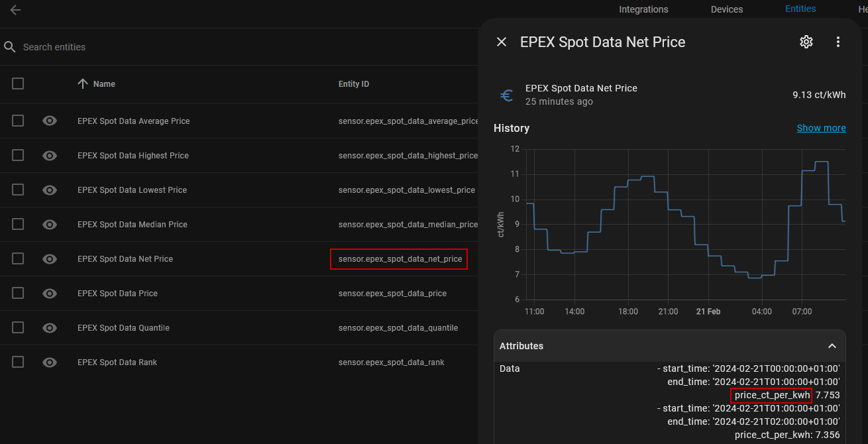
Task: Toggle the select-all checkbox in header
Action: click(x=18, y=83)
